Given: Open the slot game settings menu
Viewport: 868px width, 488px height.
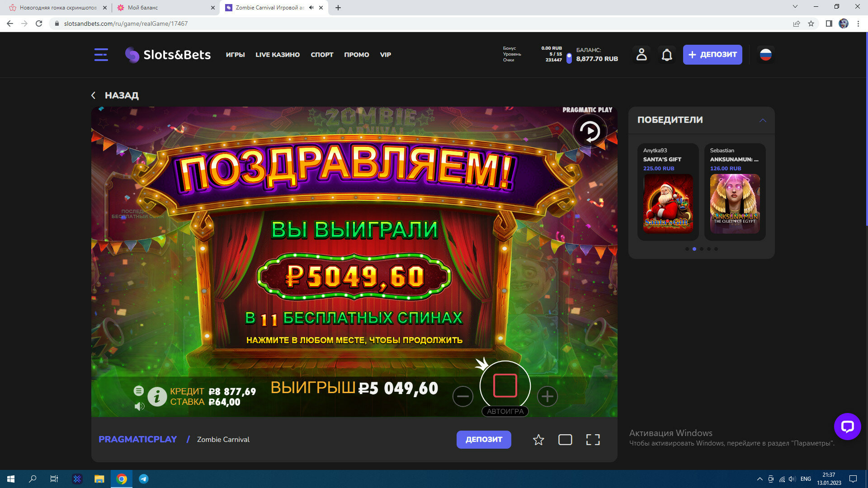Looking at the screenshot, I should pos(139,391).
